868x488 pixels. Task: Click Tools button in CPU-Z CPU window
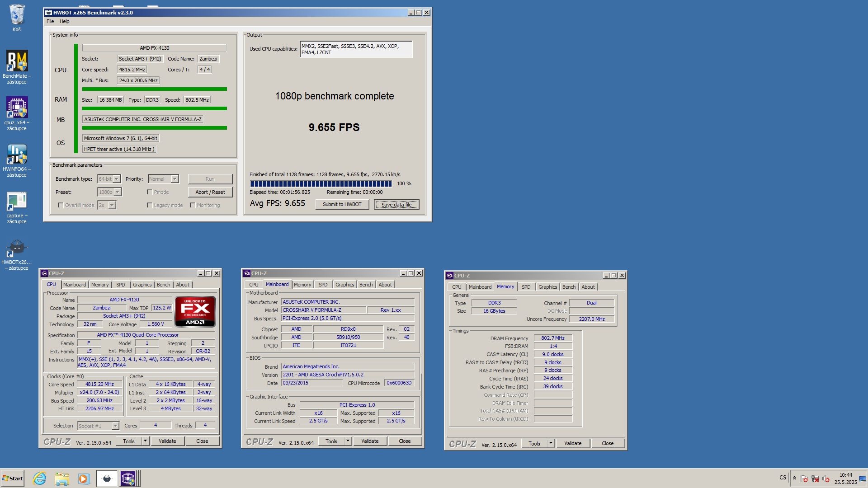point(129,441)
